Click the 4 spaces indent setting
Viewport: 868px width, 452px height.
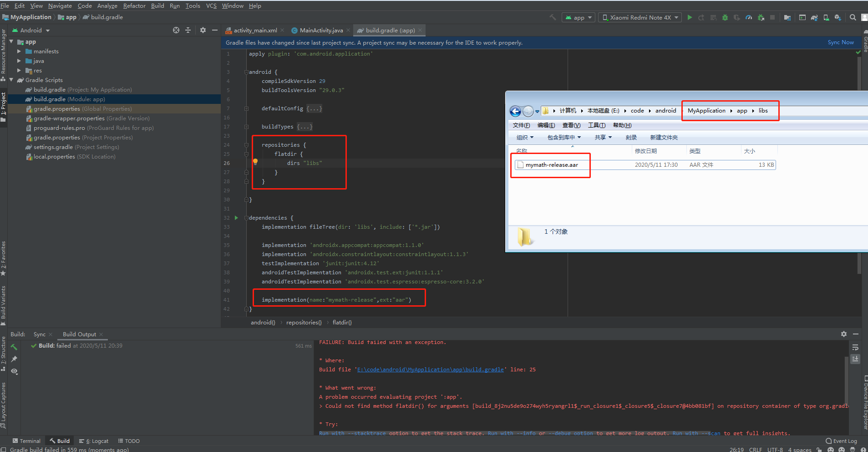800,449
